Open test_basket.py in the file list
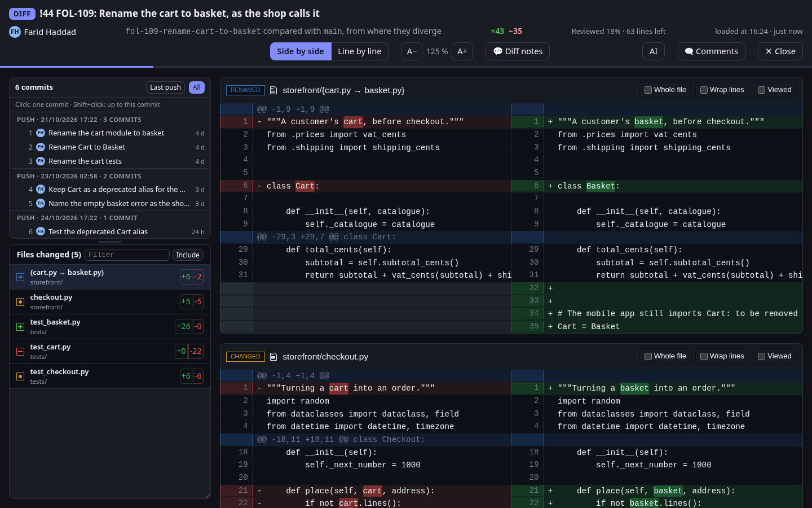812x508 pixels. [x=110, y=327]
